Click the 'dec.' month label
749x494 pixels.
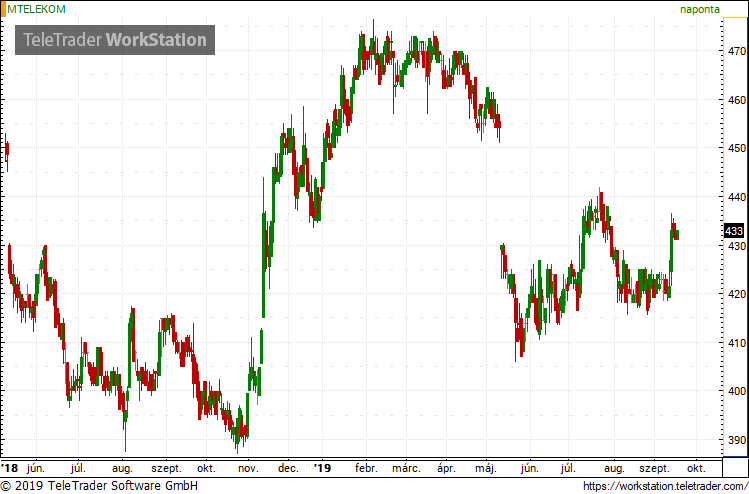(289, 468)
